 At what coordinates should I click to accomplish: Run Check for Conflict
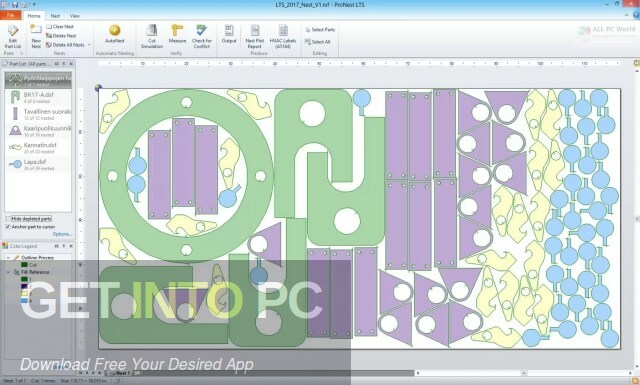(x=202, y=37)
